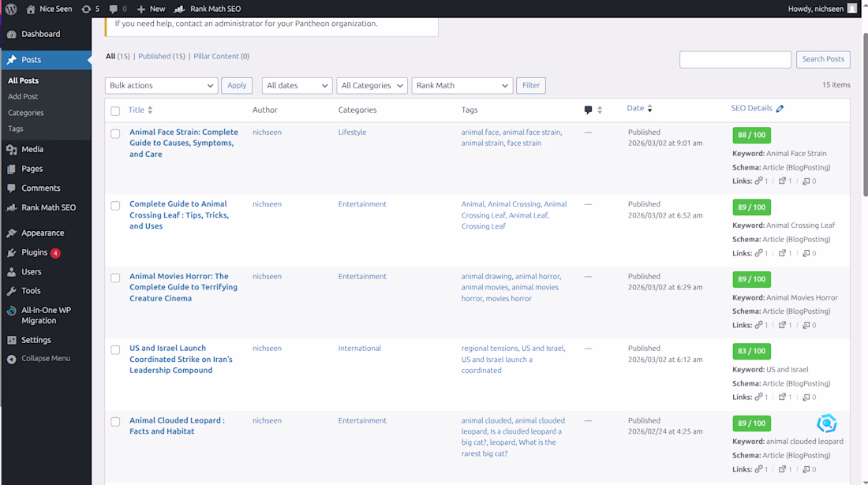The height and width of the screenshot is (485, 868).
Task: Toggle the select-all posts checkbox
Action: (115, 110)
